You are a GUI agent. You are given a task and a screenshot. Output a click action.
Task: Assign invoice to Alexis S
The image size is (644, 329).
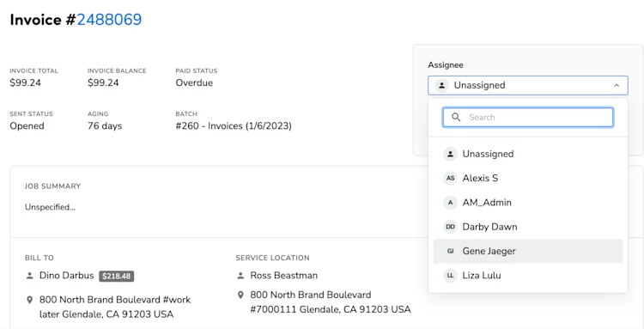coord(528,179)
